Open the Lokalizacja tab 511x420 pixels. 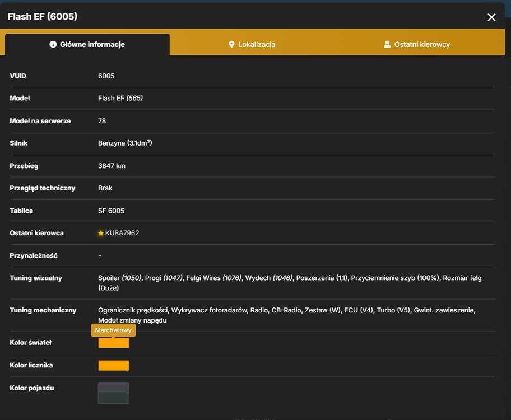(252, 44)
